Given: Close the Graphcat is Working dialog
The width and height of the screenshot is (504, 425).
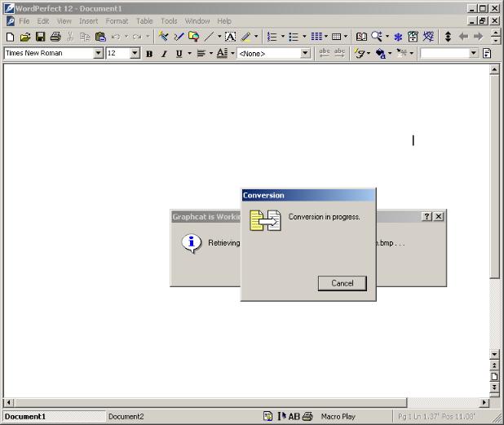Looking at the screenshot, I should (x=439, y=217).
